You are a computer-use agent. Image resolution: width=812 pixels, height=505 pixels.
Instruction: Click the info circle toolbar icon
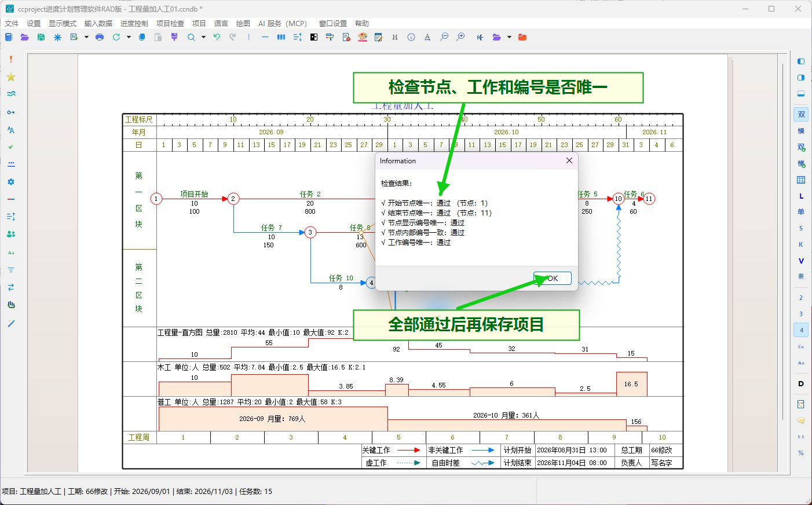coord(411,37)
